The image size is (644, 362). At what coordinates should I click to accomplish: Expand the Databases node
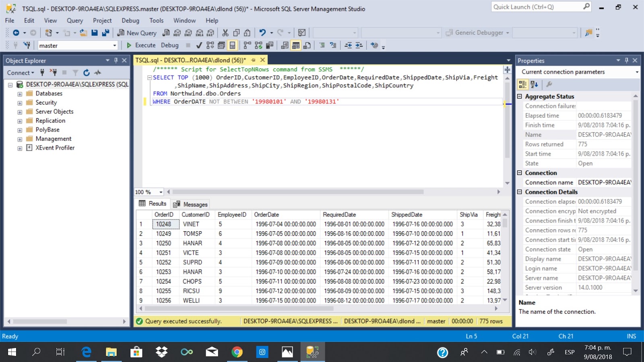pyautogui.click(x=19, y=93)
